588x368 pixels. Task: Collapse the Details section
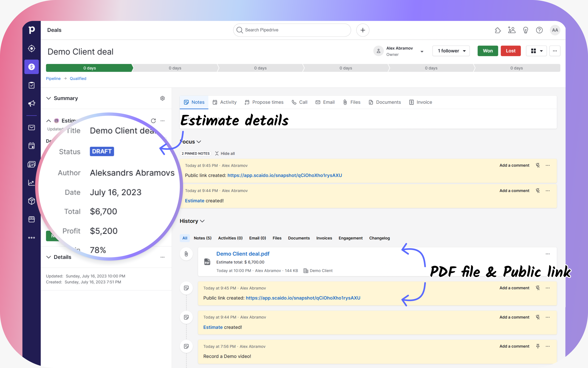(x=49, y=257)
